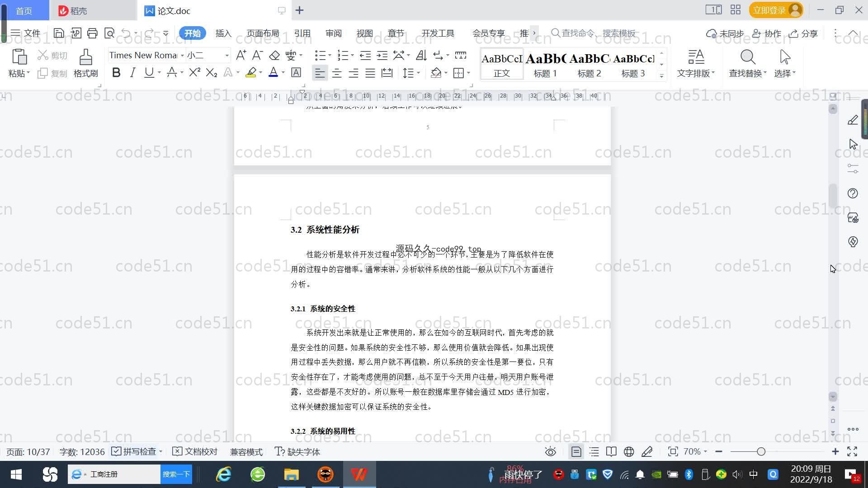Image resolution: width=868 pixels, height=488 pixels.
Task: Toggle Underline formatting
Action: click(x=149, y=72)
